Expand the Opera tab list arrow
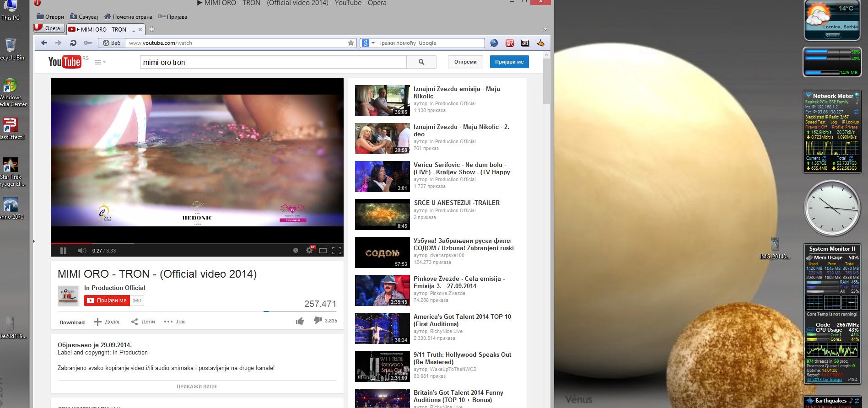Screen dimensions: 868x408 point(545,29)
